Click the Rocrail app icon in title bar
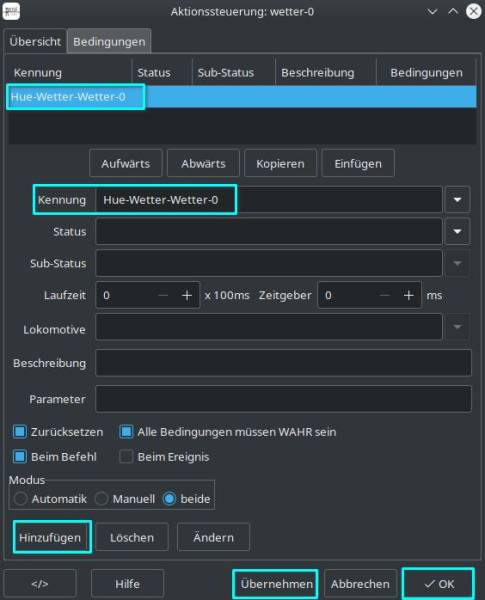Image resolution: width=485 pixels, height=600 pixels. pos(11,11)
